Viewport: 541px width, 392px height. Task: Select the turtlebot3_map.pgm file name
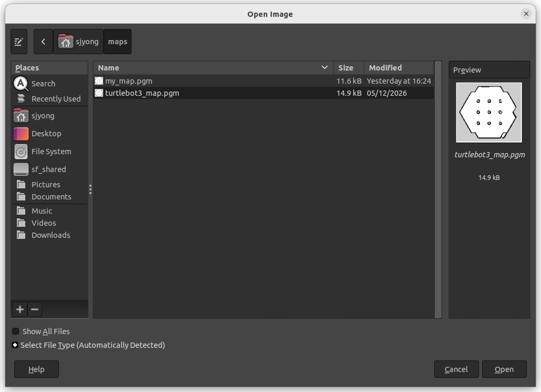coord(142,93)
